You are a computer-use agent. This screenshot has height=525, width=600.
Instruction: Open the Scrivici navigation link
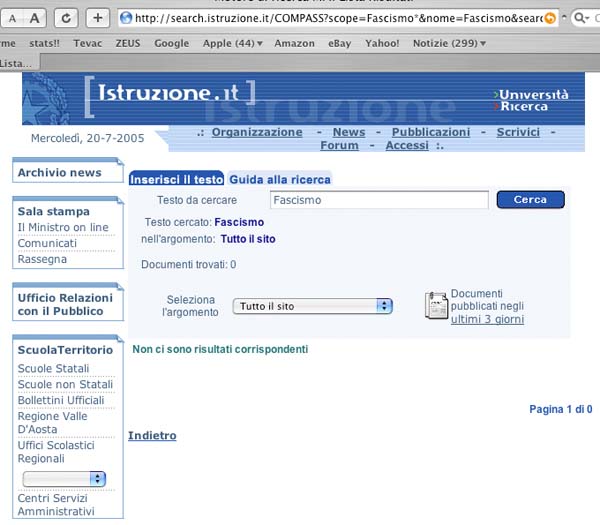(x=518, y=132)
